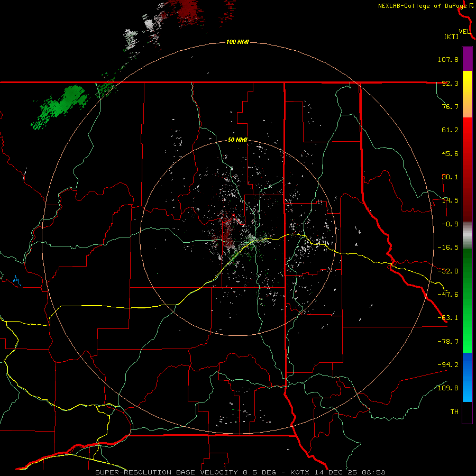
Task: Click the Super-Resolution Base Velocity caption
Action: coord(240,472)
